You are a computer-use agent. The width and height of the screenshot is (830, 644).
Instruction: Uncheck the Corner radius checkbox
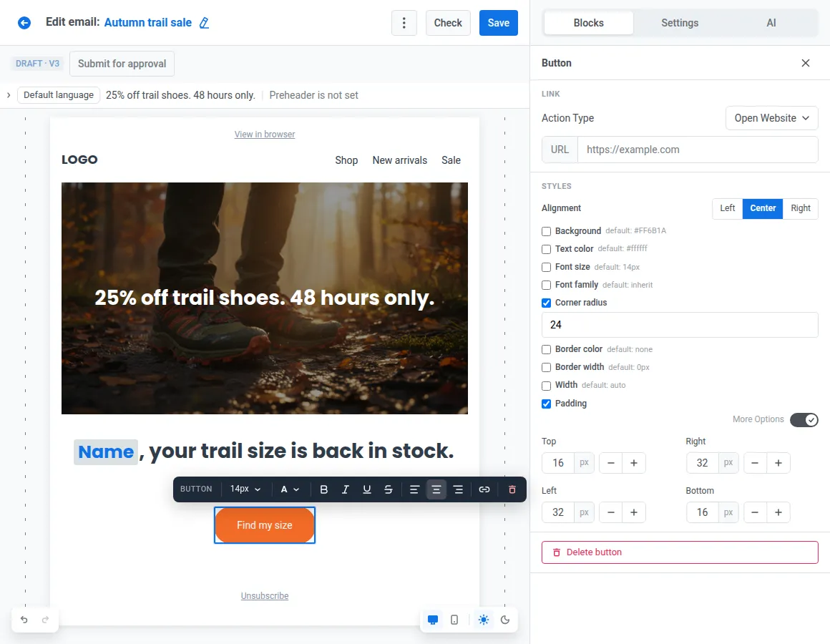(x=546, y=303)
